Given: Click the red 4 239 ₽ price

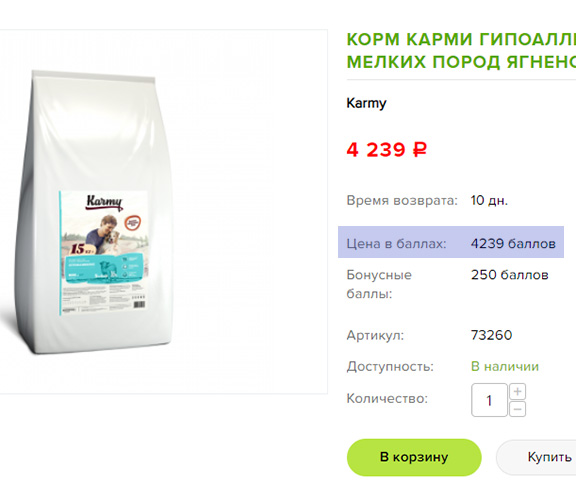Looking at the screenshot, I should point(386,150).
